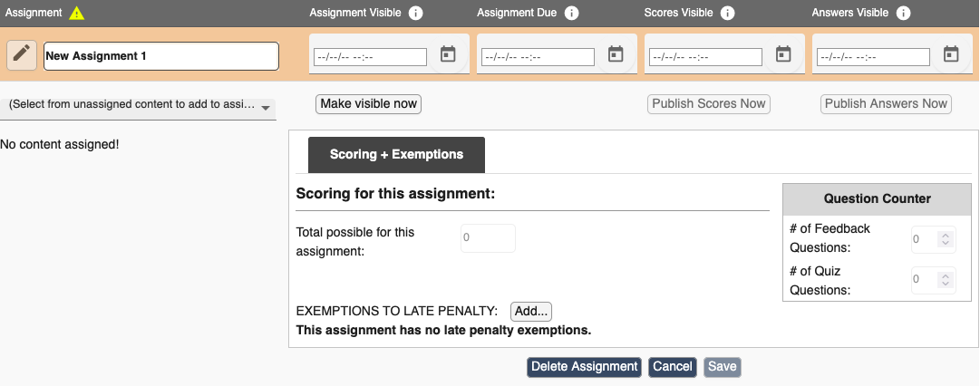Switch to the Scoring + Exemptions tab

[x=396, y=155]
